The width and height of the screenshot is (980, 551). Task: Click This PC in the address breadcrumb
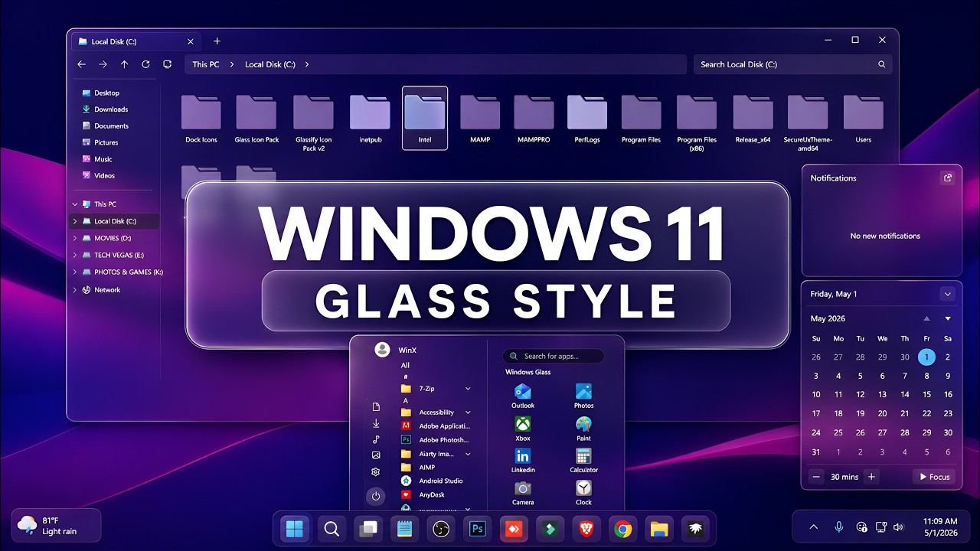click(206, 64)
